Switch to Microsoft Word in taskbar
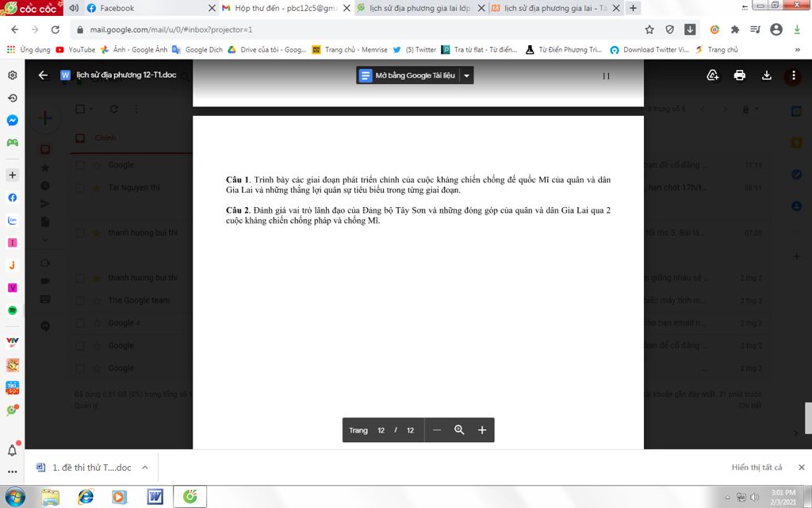The height and width of the screenshot is (508, 812). click(155, 497)
